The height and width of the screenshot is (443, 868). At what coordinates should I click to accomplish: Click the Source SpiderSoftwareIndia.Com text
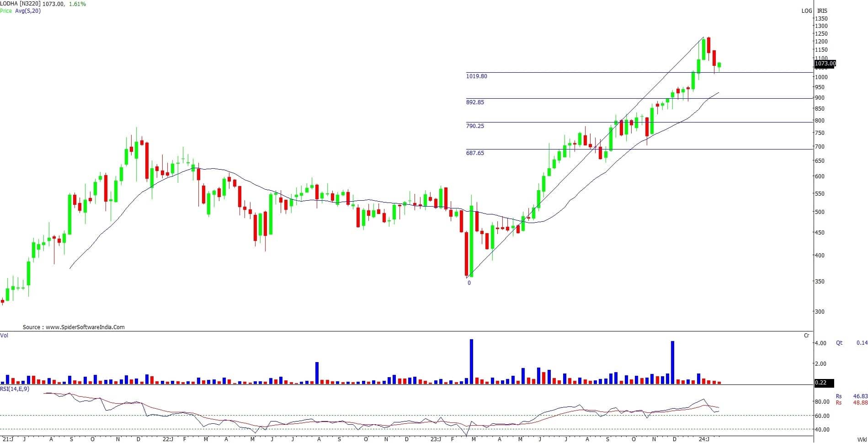(74, 327)
